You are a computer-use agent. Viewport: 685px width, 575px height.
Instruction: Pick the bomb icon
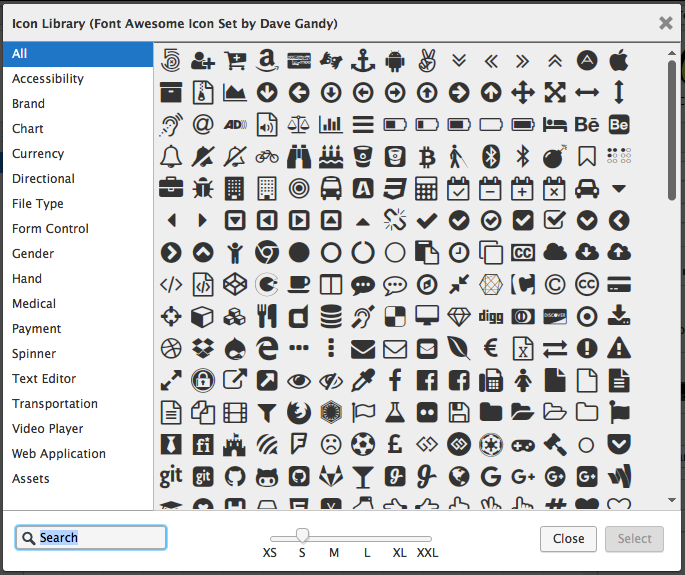tap(555, 156)
